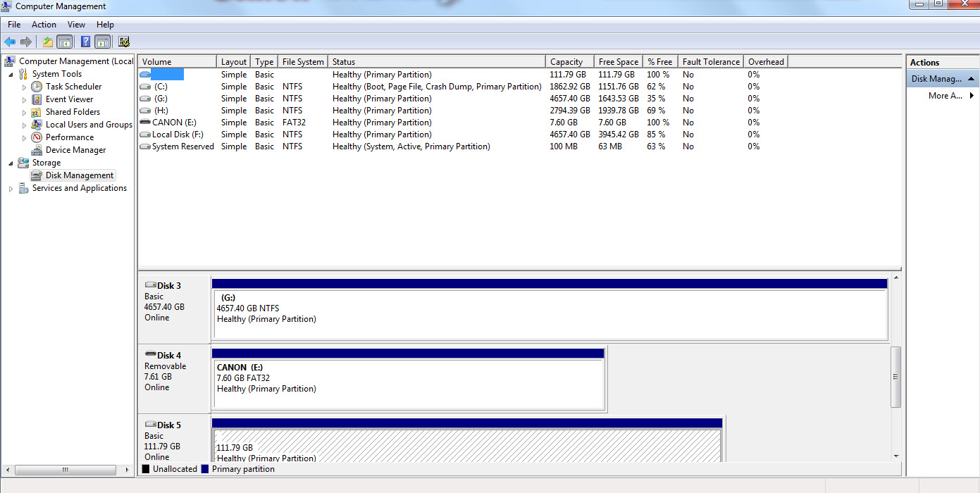980x493 pixels.
Task: Expand the Task Scheduler tree node
Action: [x=23, y=86]
